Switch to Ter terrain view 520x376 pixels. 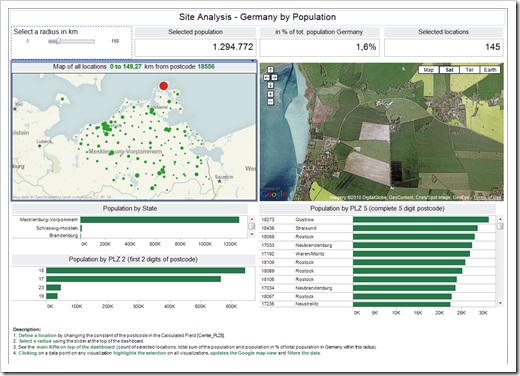[469, 70]
